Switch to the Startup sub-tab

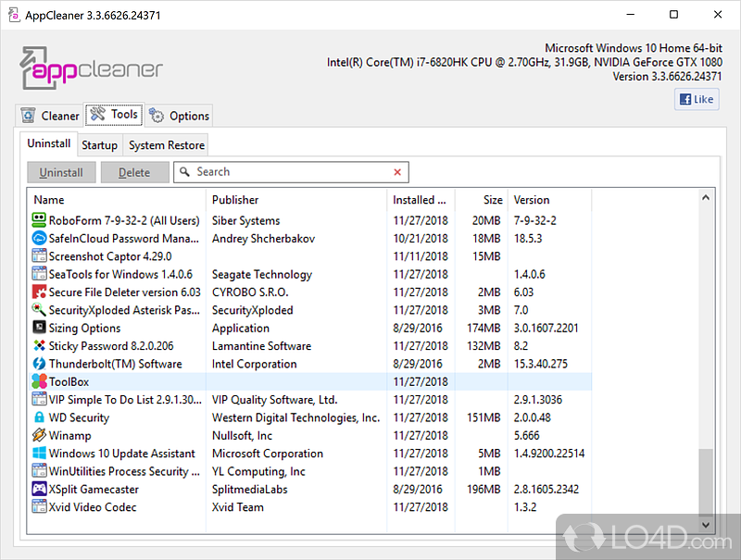point(99,145)
